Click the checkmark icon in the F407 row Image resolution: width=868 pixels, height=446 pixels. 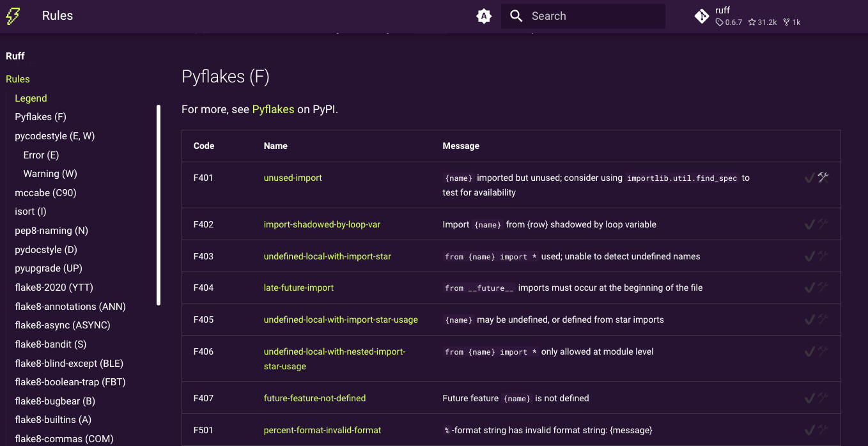[810, 398]
